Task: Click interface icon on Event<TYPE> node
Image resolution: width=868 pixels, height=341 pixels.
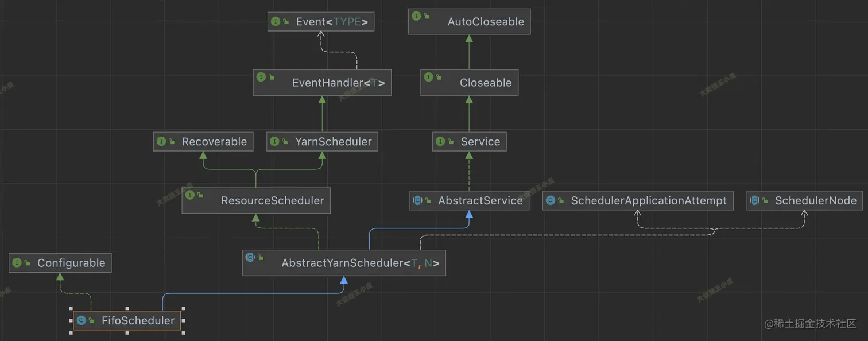Action: 275,22
